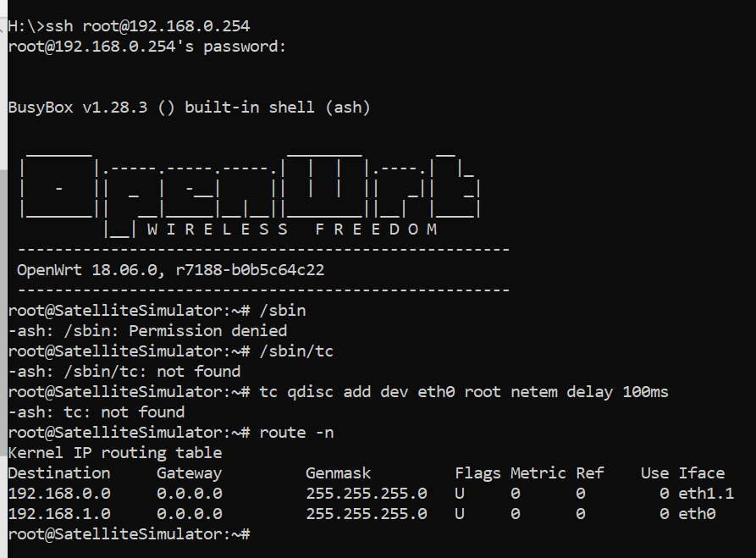
Task: Click the Iface column header
Action: (702, 473)
